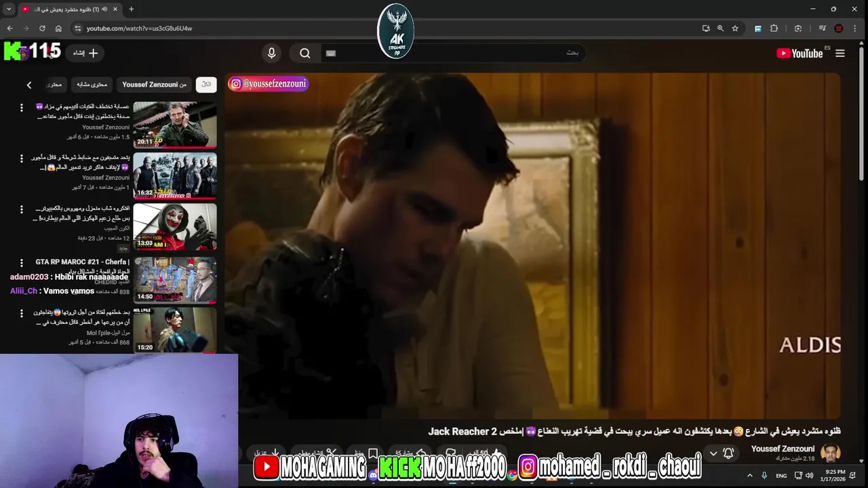Select the 'من Youssef Zenzouni' chip
The width and height of the screenshot is (868, 488).
click(x=154, y=85)
